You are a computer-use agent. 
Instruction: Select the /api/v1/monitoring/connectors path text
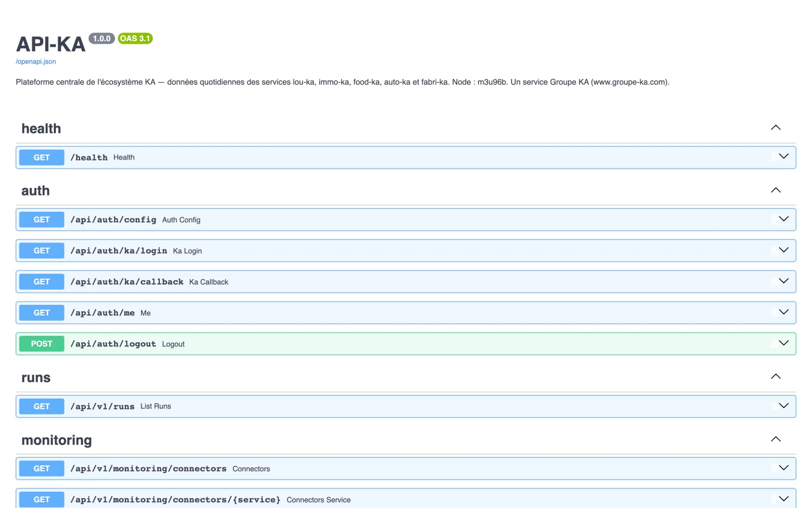(x=149, y=468)
